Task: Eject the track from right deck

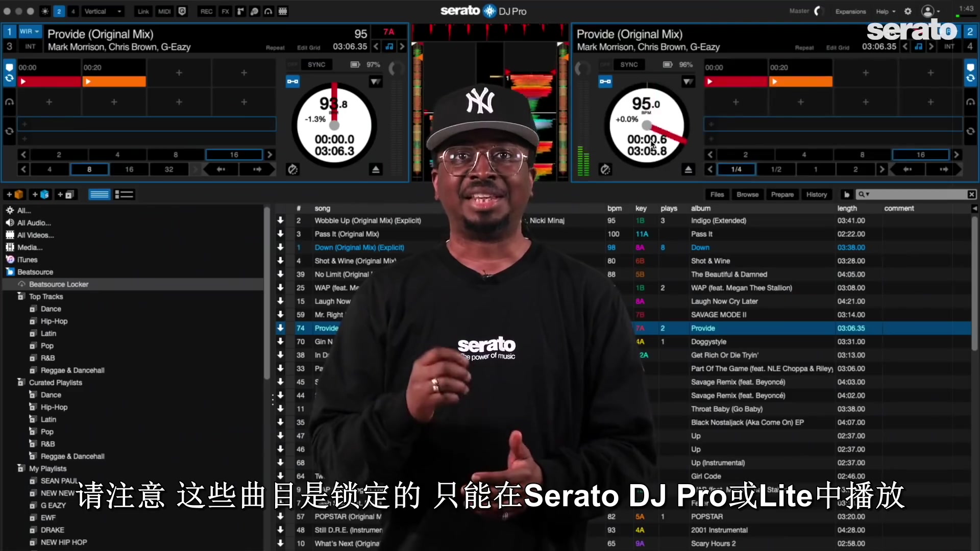Action: [688, 169]
